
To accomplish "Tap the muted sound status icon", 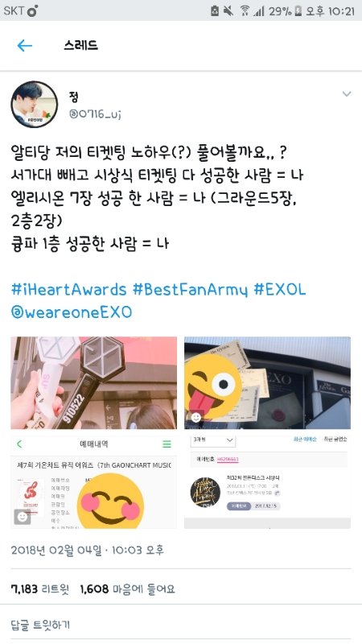I will 228,10.
